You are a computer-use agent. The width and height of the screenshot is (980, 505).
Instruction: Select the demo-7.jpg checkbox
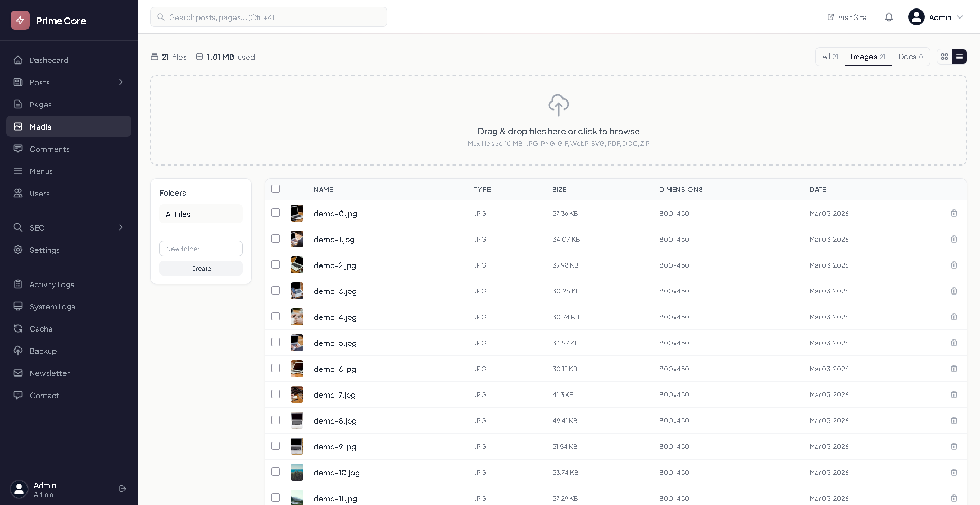click(276, 394)
